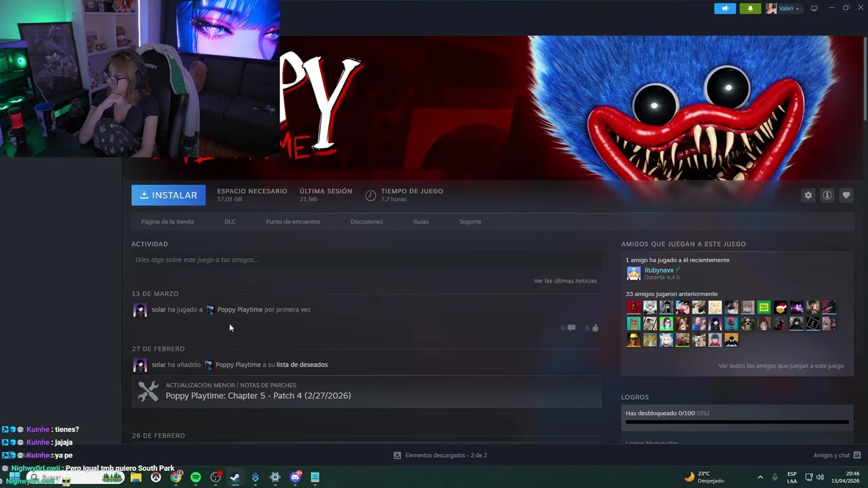Click the INSTALAR button
Screen dimensions: 868x488
click(168, 195)
